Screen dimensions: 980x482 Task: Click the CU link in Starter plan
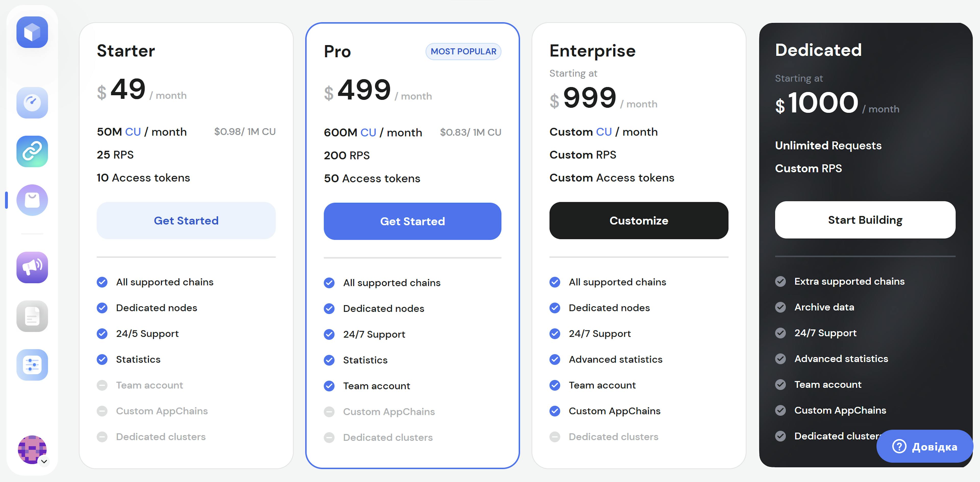click(x=133, y=132)
